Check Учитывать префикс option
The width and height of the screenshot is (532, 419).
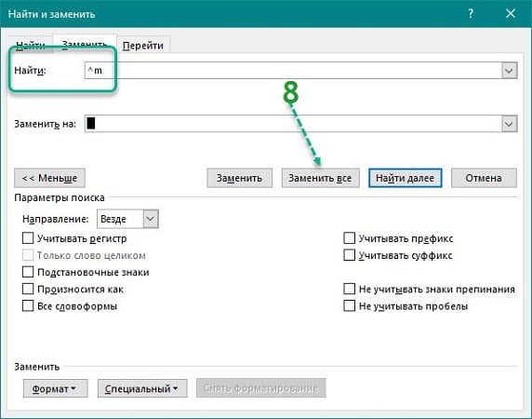pyautogui.click(x=349, y=238)
